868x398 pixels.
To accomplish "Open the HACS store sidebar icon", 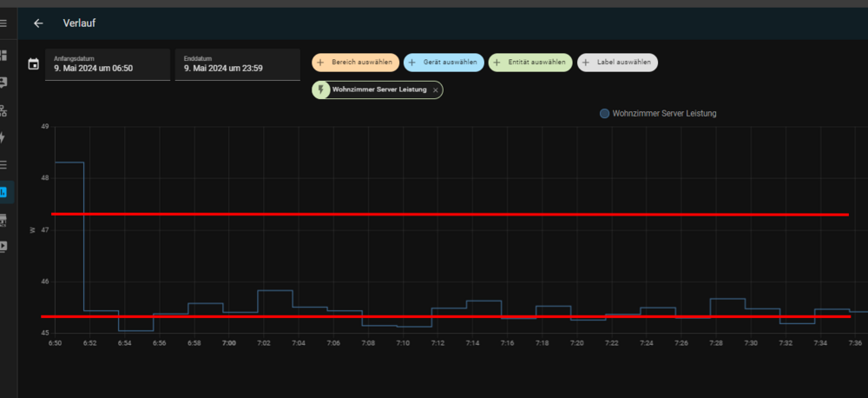I will pos(3,220).
